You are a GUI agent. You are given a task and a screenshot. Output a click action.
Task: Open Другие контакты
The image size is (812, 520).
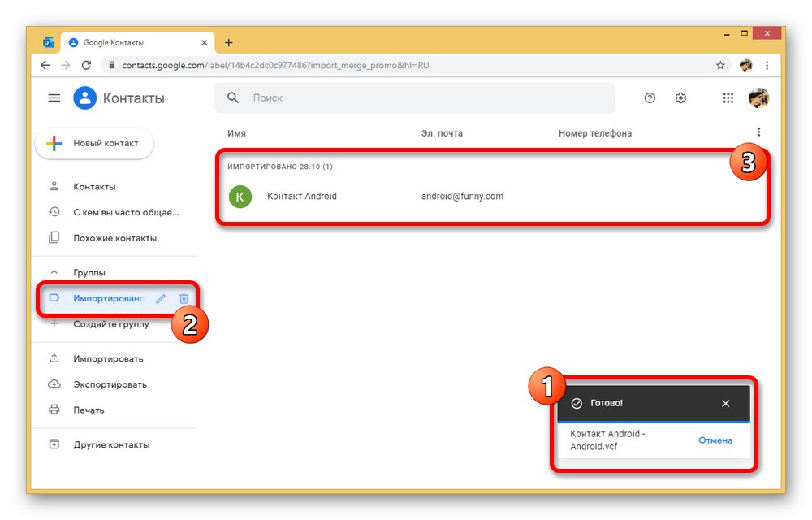[x=111, y=444]
